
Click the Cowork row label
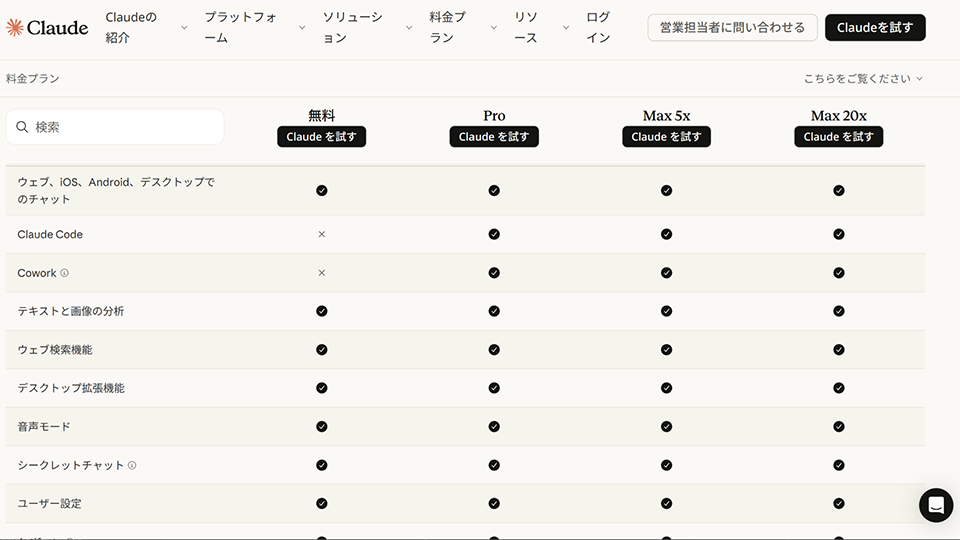point(37,273)
